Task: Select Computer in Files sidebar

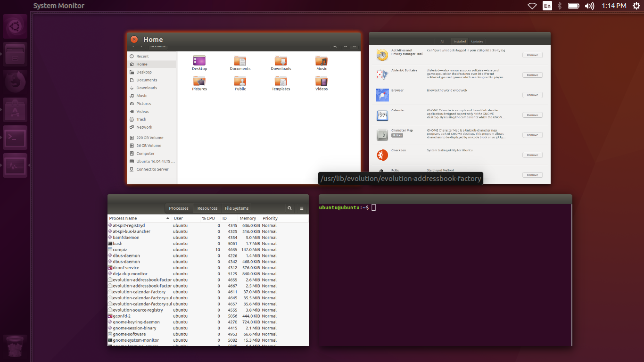Action: point(151,154)
